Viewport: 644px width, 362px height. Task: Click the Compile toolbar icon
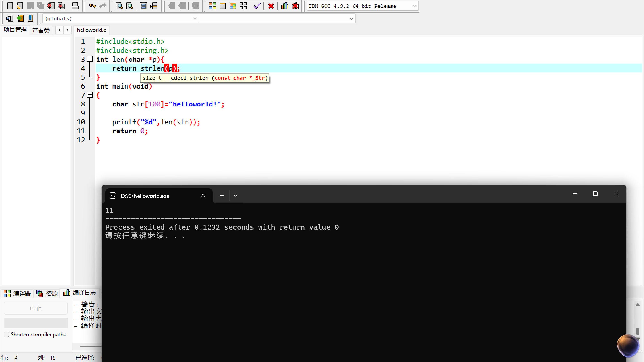click(x=212, y=6)
